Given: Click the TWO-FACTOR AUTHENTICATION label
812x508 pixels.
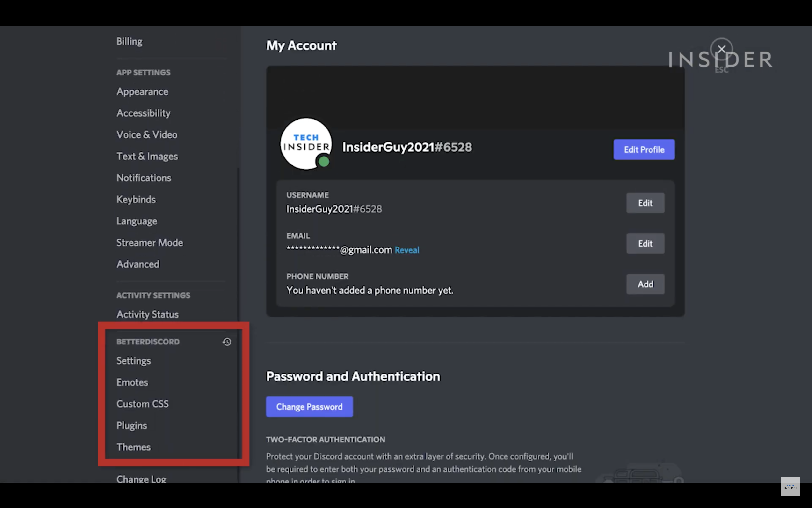Looking at the screenshot, I should [326, 440].
